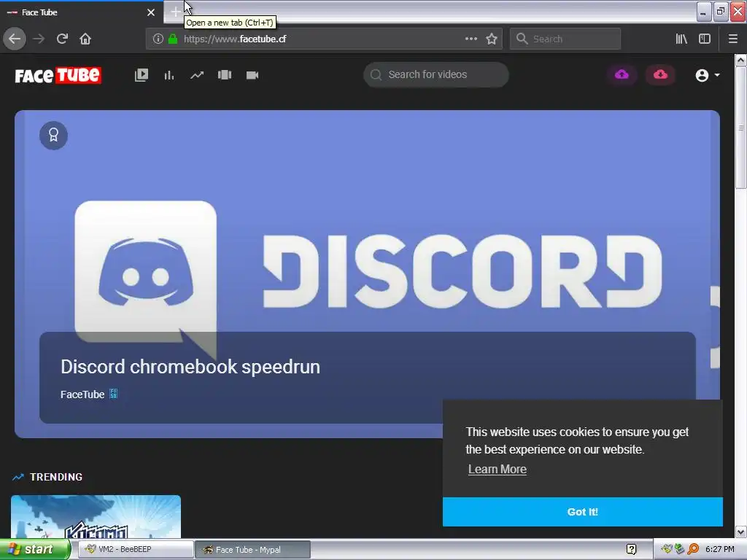The image size is (747, 560).
Task: Switch to VM2 - BeeBEEP taskbar window
Action: pyautogui.click(x=135, y=549)
